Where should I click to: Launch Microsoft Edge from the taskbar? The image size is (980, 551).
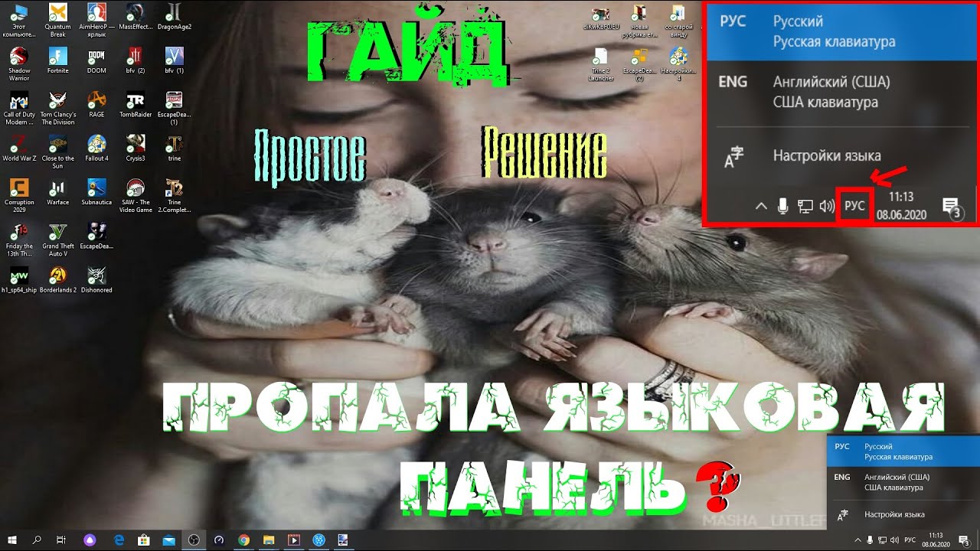[120, 540]
